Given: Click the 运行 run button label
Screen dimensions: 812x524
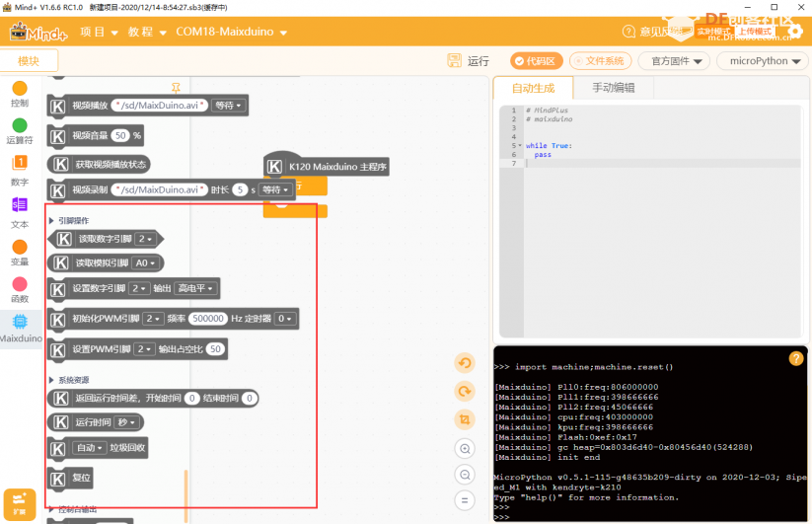Looking at the screenshot, I should click(478, 61).
